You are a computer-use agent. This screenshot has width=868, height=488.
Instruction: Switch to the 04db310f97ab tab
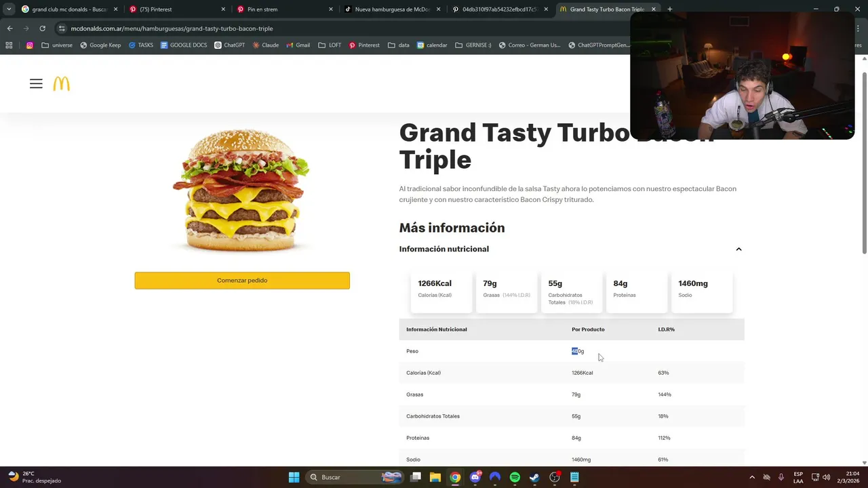click(499, 9)
